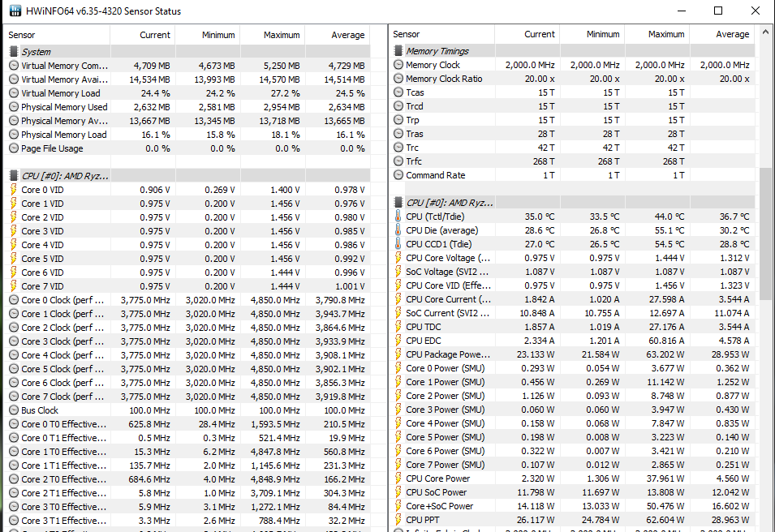
Task: Click the CPU CCD1 (Tdie) thermometer icon
Action: coord(398,244)
